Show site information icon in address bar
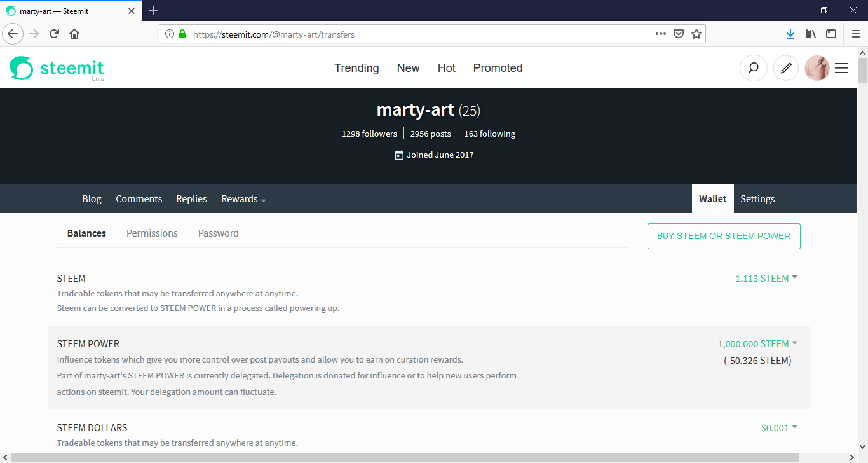 coord(170,34)
